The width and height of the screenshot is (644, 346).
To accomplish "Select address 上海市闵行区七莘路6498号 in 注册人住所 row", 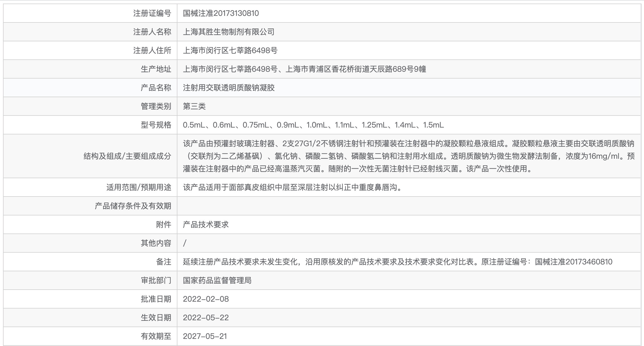I will click(230, 50).
